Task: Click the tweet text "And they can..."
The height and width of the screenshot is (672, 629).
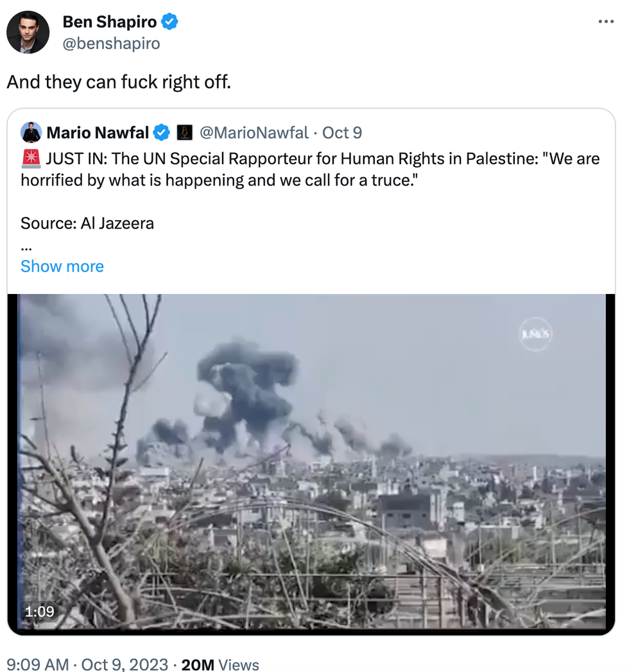Action: (119, 82)
